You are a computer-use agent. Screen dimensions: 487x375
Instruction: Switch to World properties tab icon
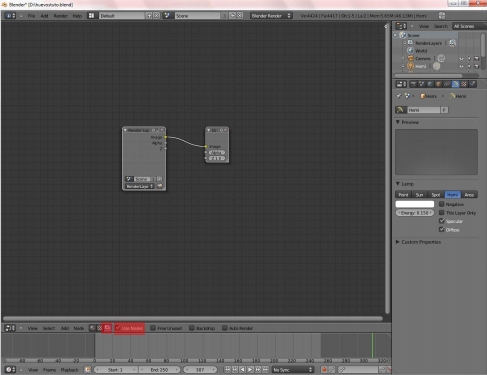[x=430, y=84]
